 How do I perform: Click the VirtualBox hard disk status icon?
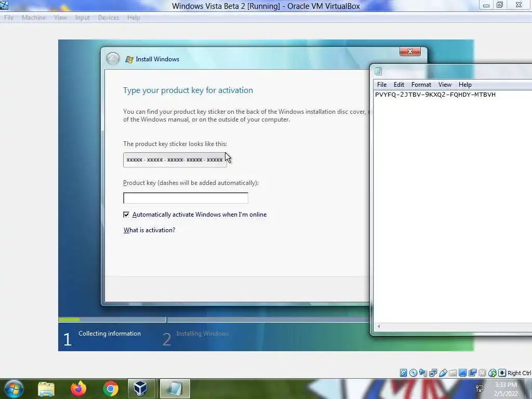(x=403, y=373)
